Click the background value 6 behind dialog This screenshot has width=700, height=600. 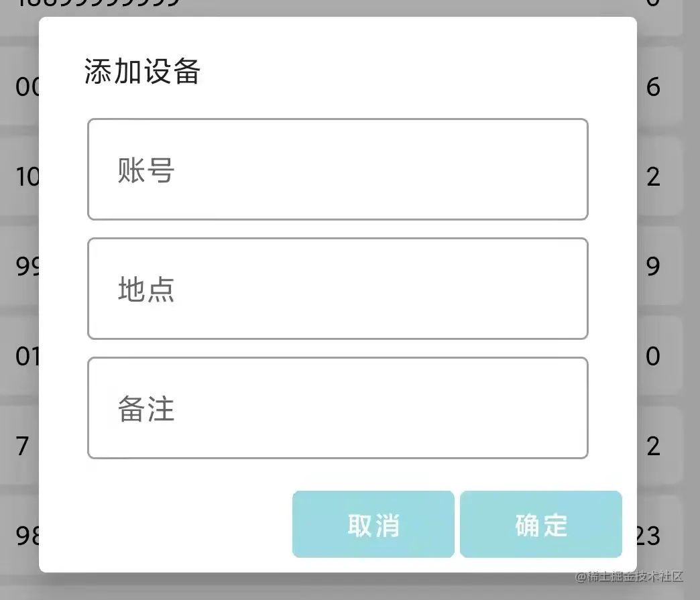tap(654, 87)
